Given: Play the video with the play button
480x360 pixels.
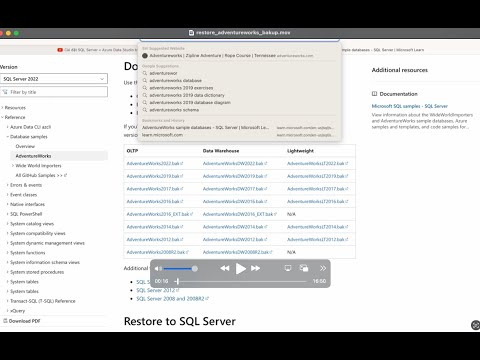Looking at the screenshot, I should click(240, 268).
